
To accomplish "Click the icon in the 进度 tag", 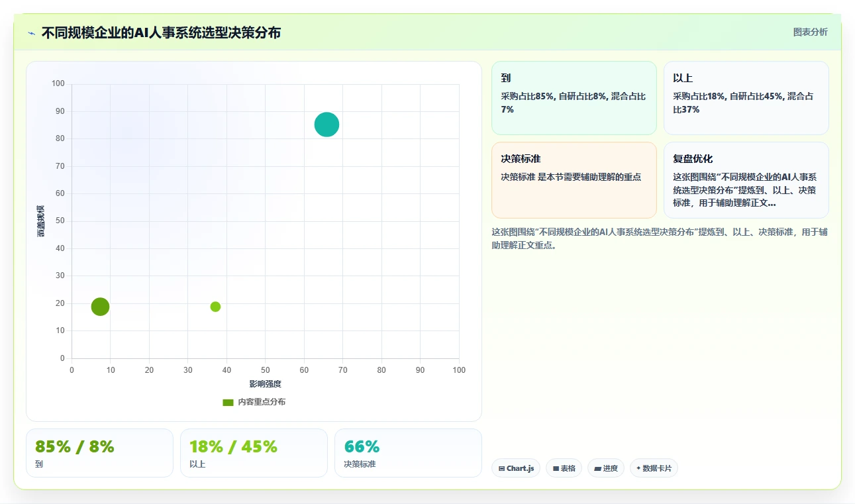I will pos(597,469).
